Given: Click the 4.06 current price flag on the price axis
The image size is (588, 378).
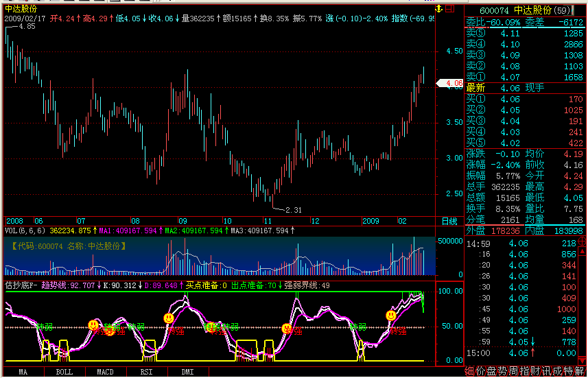Looking at the screenshot, I should tap(449, 84).
